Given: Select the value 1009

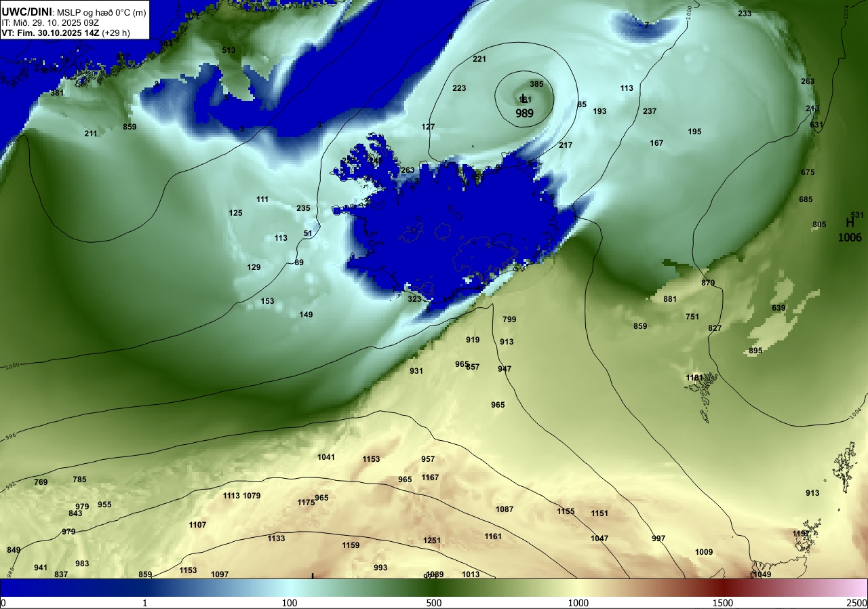Looking at the screenshot, I should click(x=704, y=552).
